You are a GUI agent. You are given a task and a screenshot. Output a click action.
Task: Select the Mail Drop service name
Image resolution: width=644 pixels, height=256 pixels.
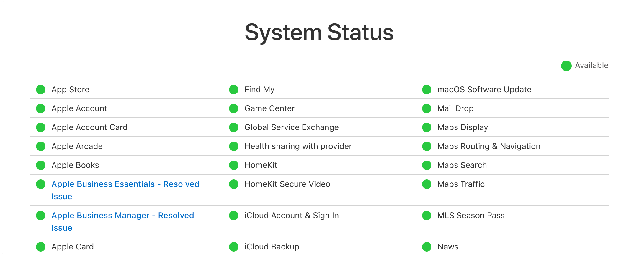455,108
